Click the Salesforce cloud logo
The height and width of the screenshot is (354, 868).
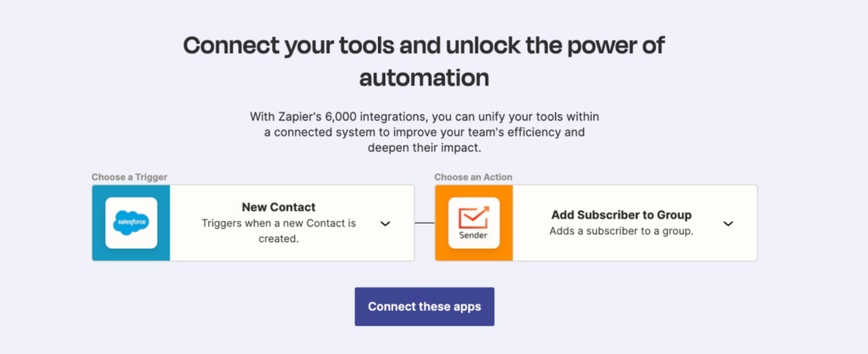(x=131, y=223)
